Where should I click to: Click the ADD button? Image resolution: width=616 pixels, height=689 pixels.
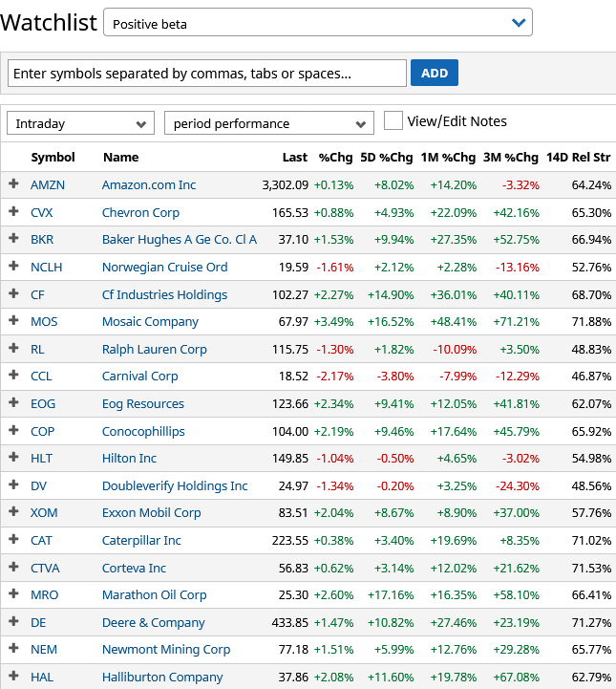(435, 73)
